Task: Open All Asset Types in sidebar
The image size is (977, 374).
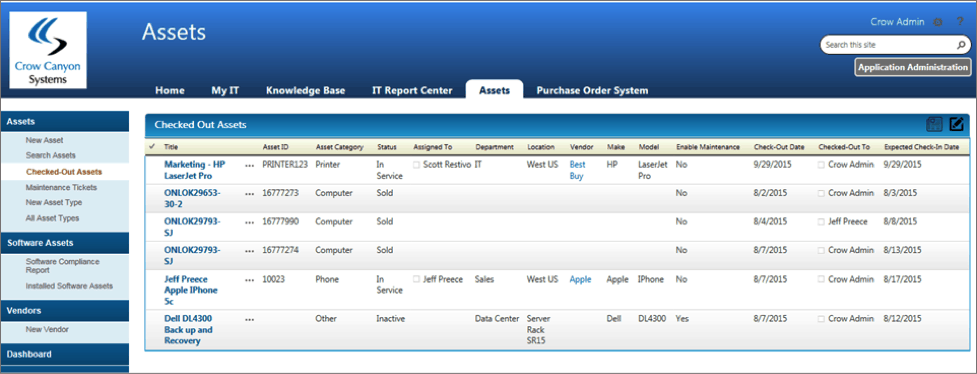Action: pyautogui.click(x=52, y=218)
